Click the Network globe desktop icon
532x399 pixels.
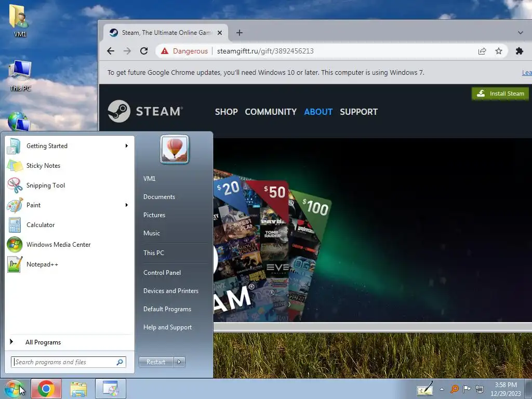[18, 122]
